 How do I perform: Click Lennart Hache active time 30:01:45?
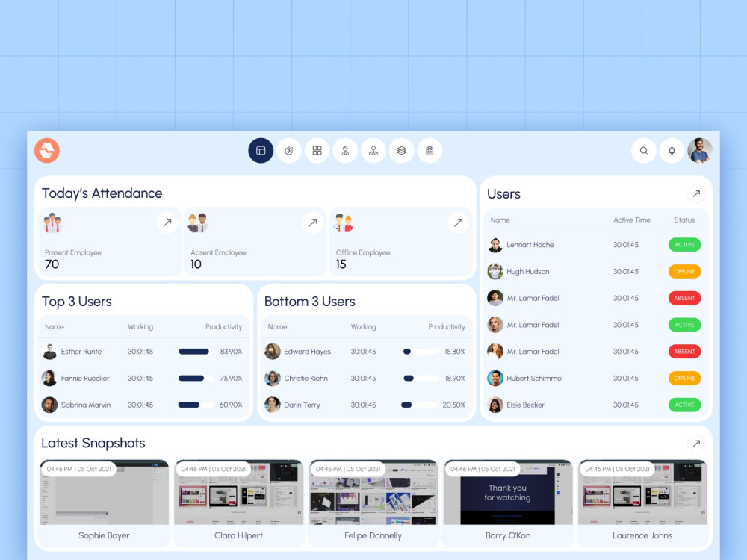tap(625, 245)
